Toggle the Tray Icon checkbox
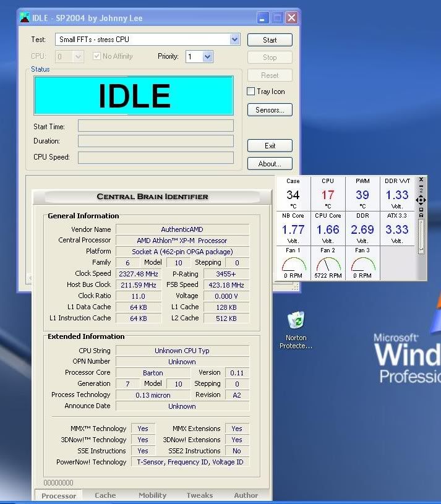 (250, 92)
